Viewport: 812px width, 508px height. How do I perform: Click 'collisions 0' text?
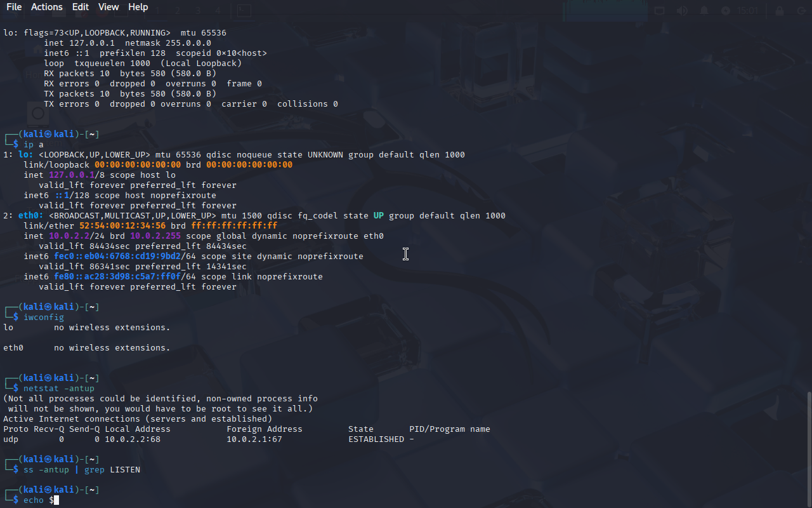308,104
